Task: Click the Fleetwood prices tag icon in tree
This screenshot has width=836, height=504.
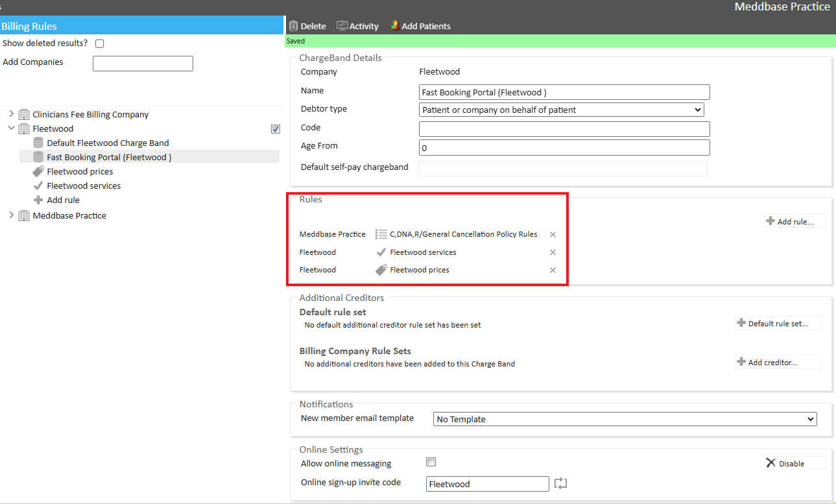Action: pos(38,172)
